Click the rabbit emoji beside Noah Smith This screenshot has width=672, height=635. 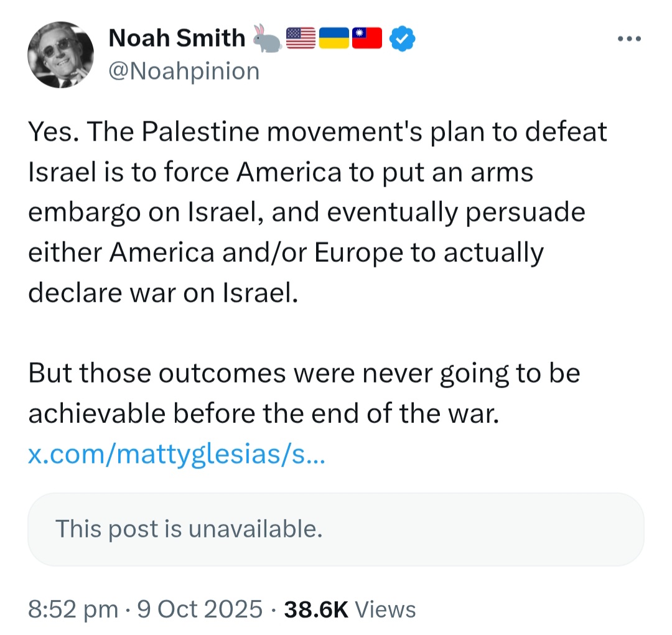pos(266,38)
